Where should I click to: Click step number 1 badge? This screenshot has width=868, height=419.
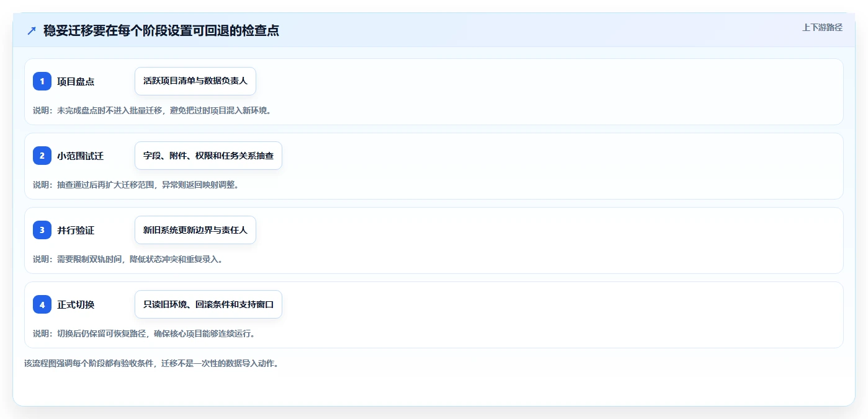pyautogui.click(x=42, y=81)
